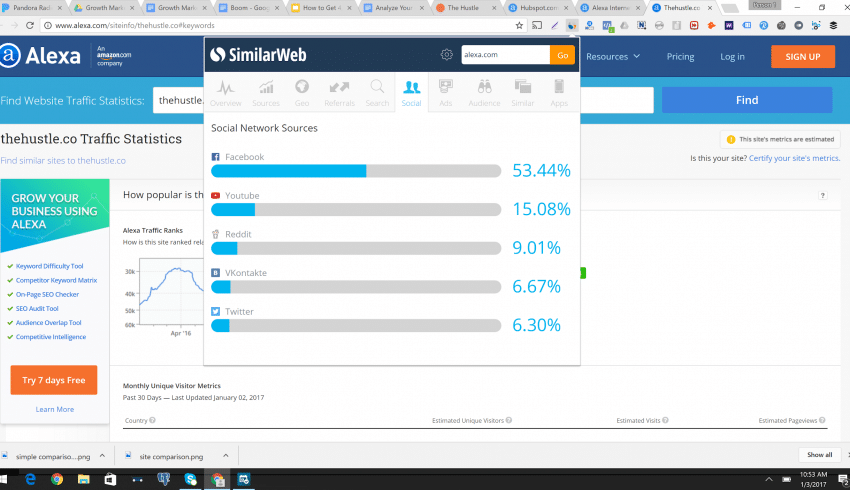This screenshot has height=490, width=850.
Task: Click the Buffer stacked-layers extension icon
Action: coord(833,25)
